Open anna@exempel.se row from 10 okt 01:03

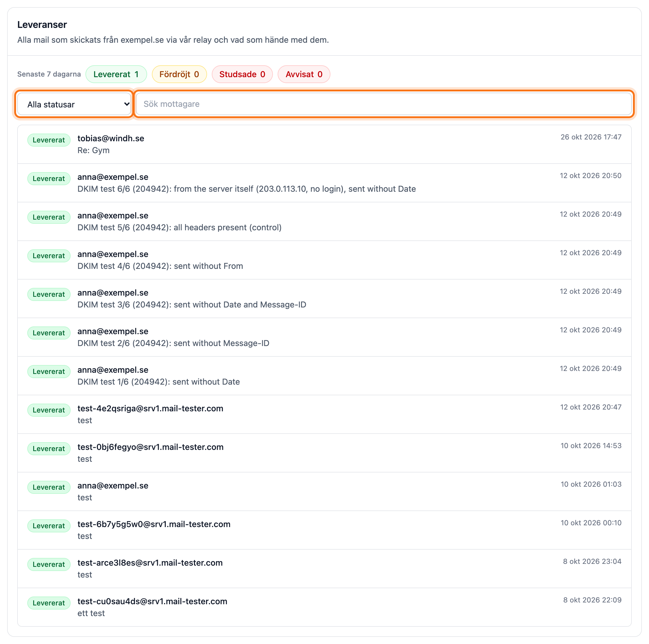pos(324,492)
